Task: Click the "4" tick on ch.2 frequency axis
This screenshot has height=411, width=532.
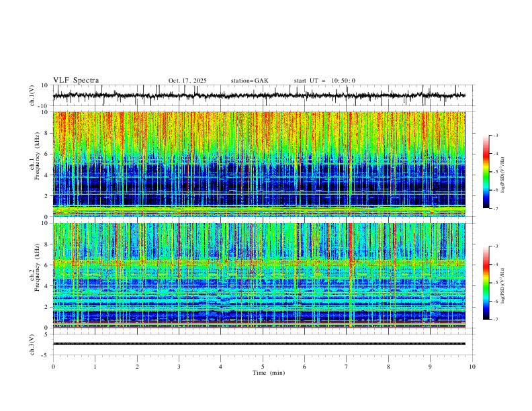Action: [47, 286]
